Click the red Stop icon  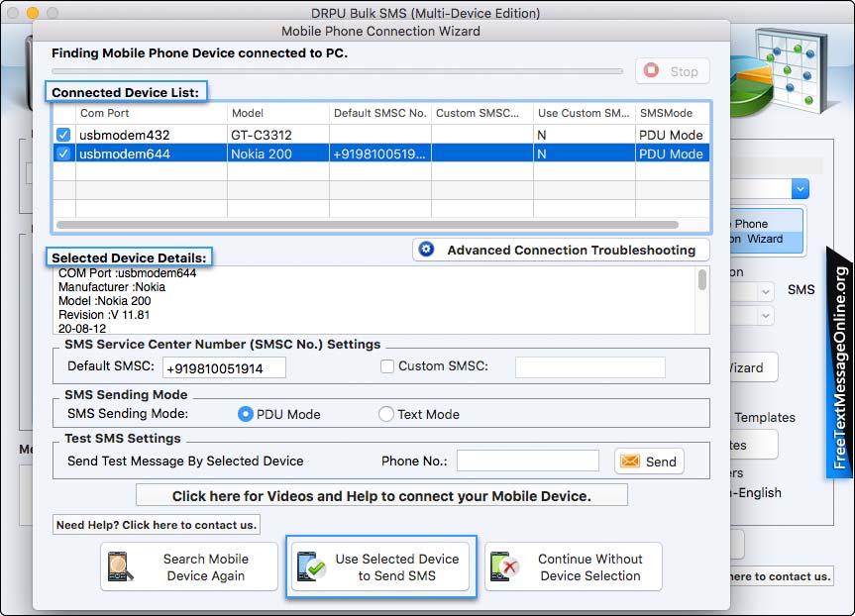(x=651, y=70)
